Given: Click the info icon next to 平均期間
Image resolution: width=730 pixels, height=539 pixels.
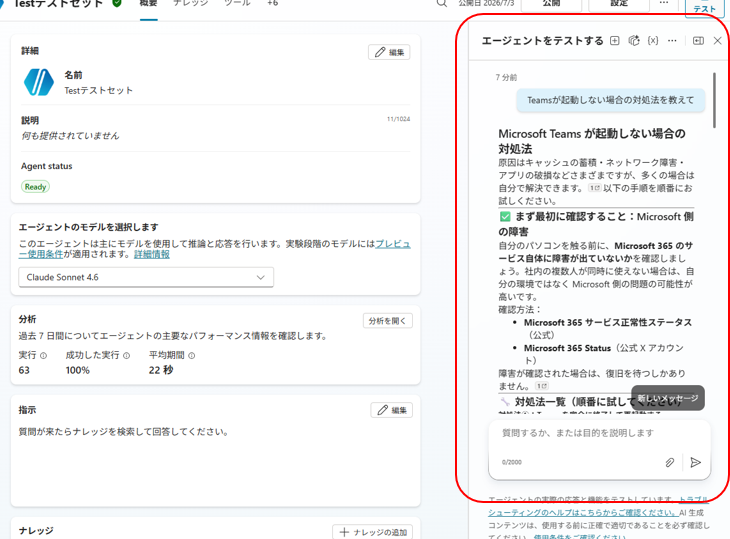Looking at the screenshot, I should tap(191, 356).
